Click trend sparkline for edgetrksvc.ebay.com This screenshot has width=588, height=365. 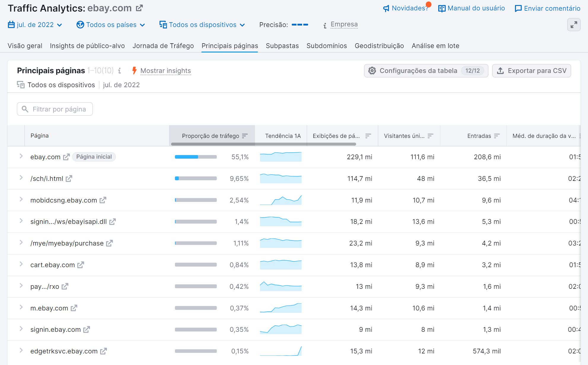point(281,351)
